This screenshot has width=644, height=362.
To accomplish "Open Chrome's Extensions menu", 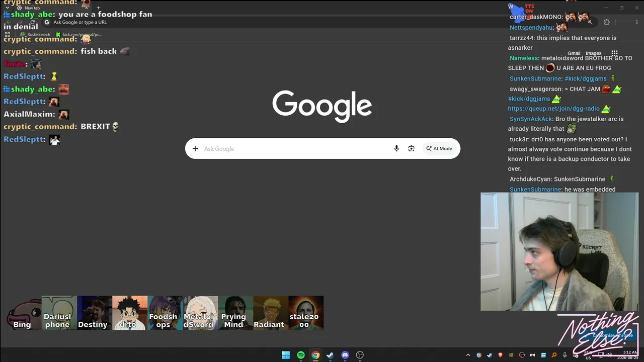I will click(607, 22).
